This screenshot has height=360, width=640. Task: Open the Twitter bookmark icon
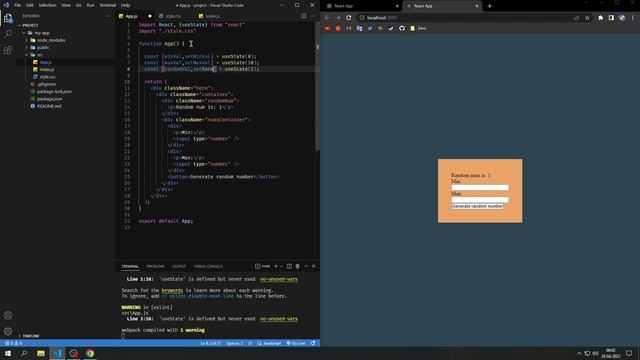[370, 28]
